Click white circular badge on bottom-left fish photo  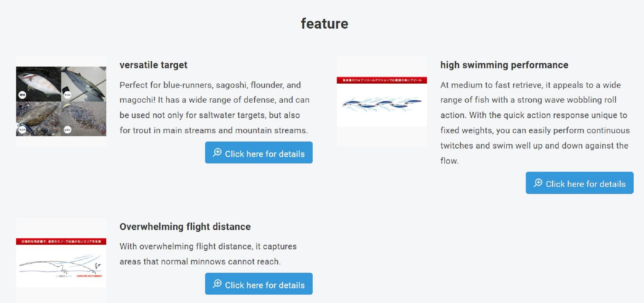pyautogui.click(x=22, y=130)
